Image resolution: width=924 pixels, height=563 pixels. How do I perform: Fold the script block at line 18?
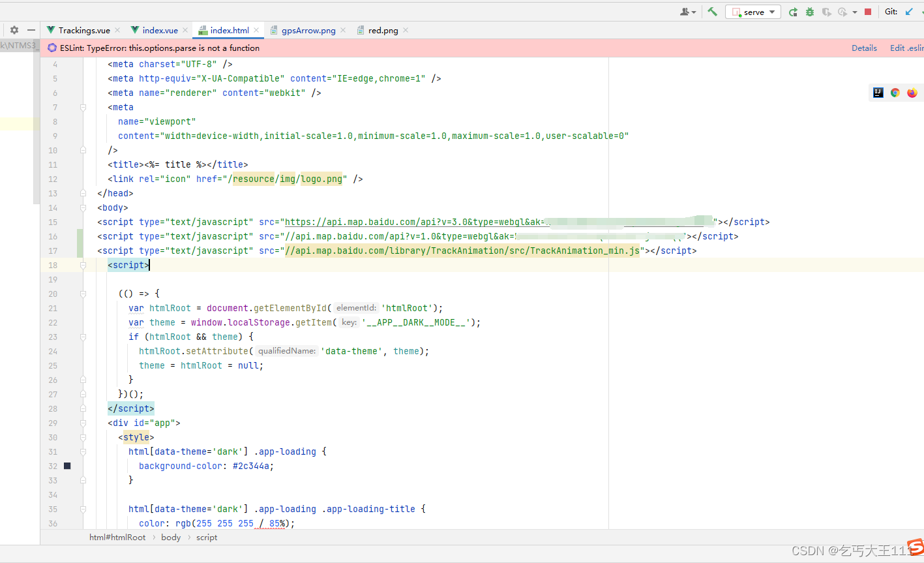(x=83, y=265)
